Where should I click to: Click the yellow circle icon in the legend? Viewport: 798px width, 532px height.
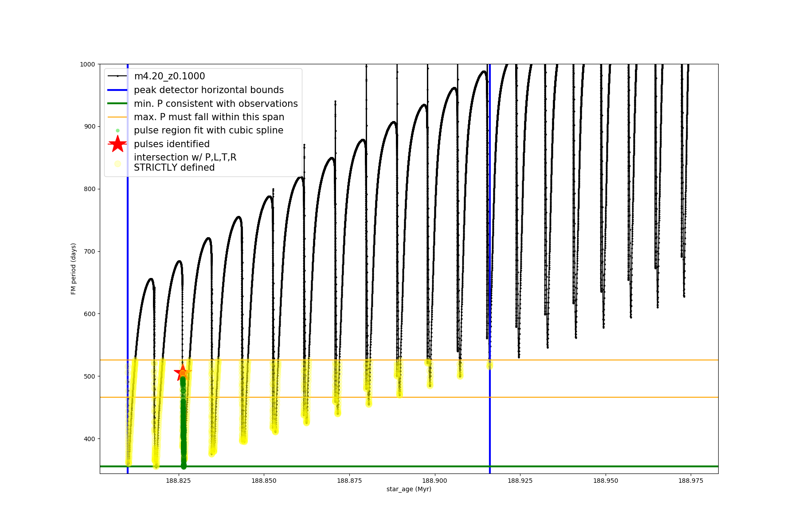pyautogui.click(x=117, y=164)
